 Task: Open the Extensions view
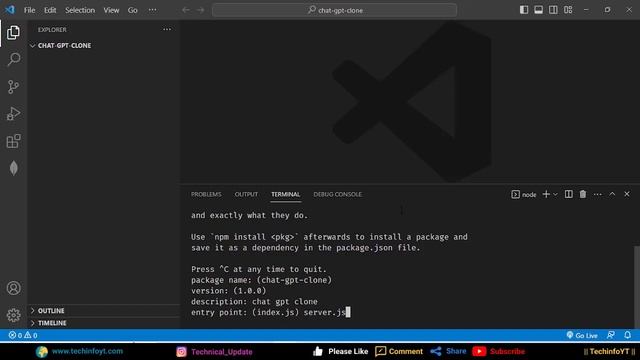point(13,141)
